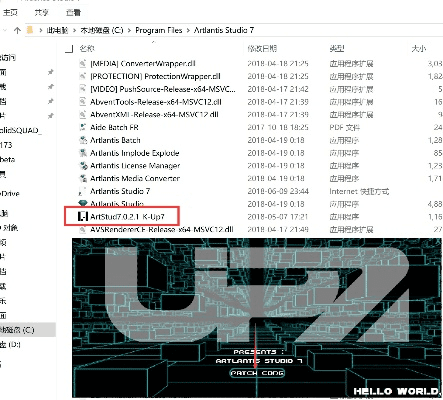Select file name [PROTECTION] ProtectionWrapper.dll
This screenshot has width=443, height=400.
[155, 76]
